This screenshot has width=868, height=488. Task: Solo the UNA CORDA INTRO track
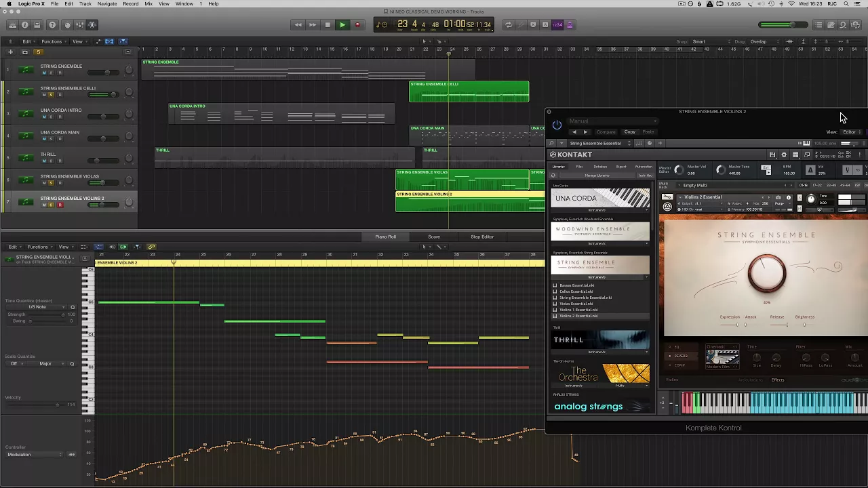[x=51, y=117]
